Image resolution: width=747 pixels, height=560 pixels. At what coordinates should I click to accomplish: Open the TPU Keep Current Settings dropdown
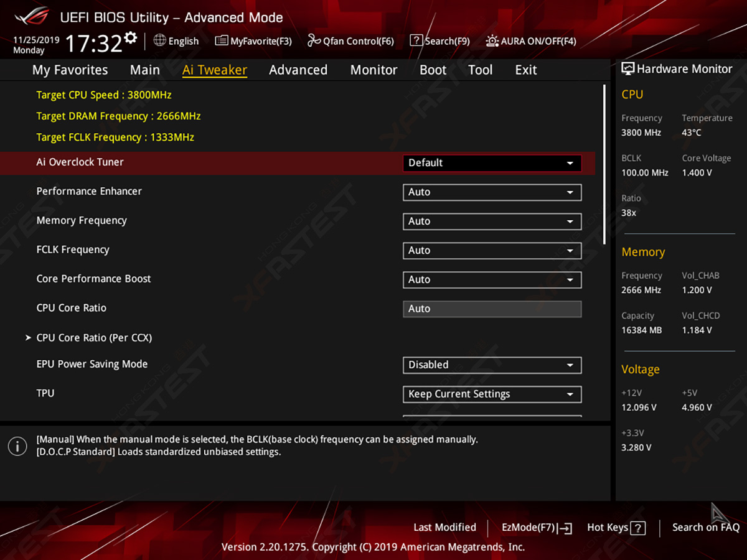point(492,394)
